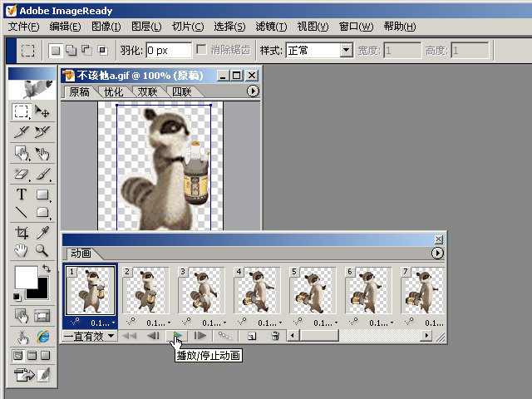Click the feather logo at toolbox top

[32, 89]
